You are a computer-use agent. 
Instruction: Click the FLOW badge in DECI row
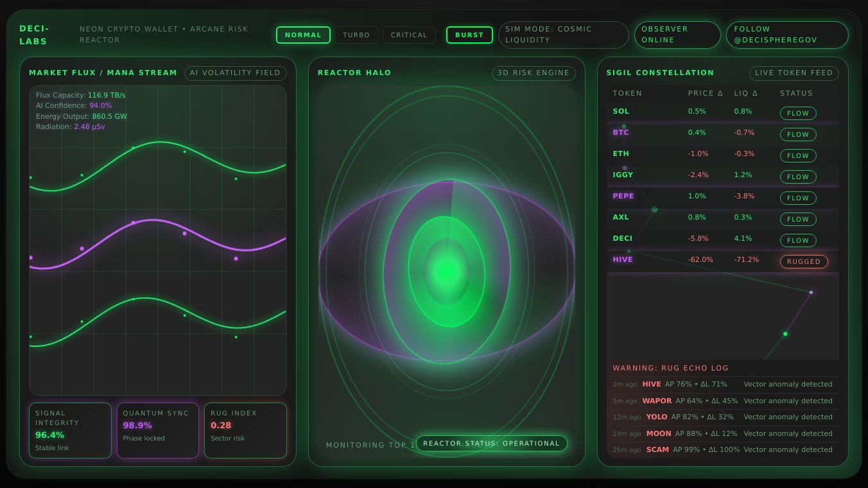point(798,240)
